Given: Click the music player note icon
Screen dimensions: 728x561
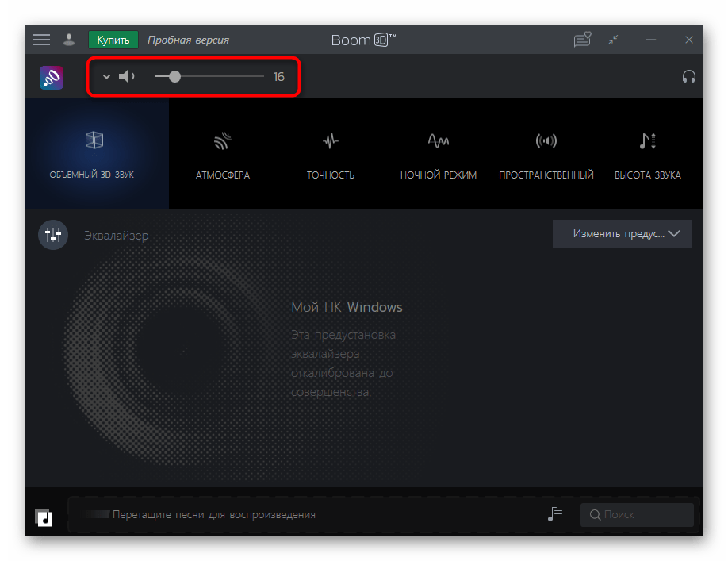Looking at the screenshot, I should pos(44,517).
